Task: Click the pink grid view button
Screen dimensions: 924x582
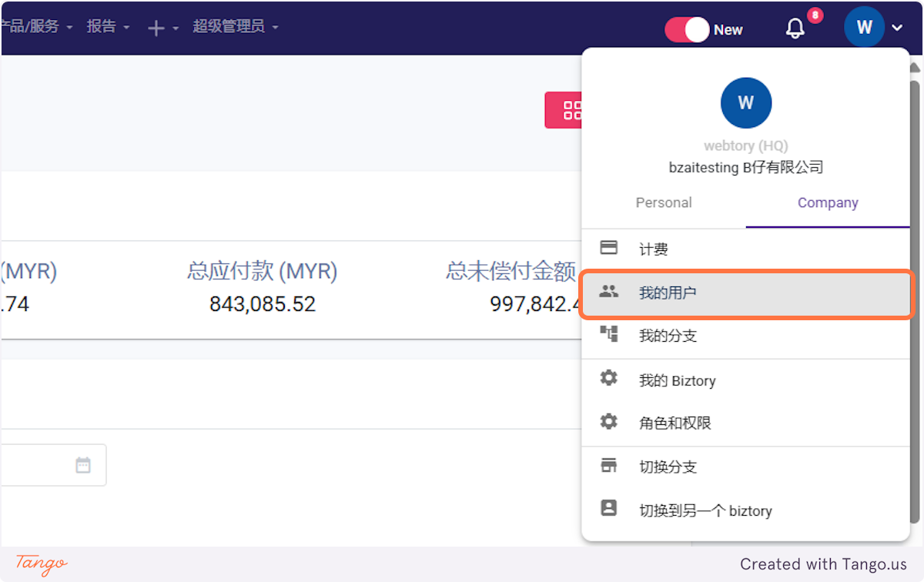Action: click(564, 110)
